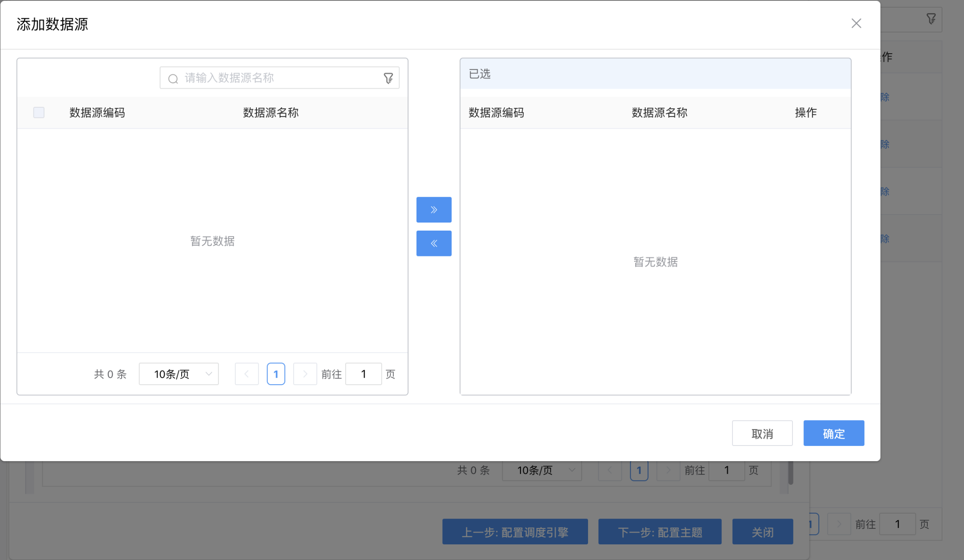Image resolution: width=964 pixels, height=560 pixels.
Task: Click the filter icon inside the search box
Action: [x=388, y=78]
